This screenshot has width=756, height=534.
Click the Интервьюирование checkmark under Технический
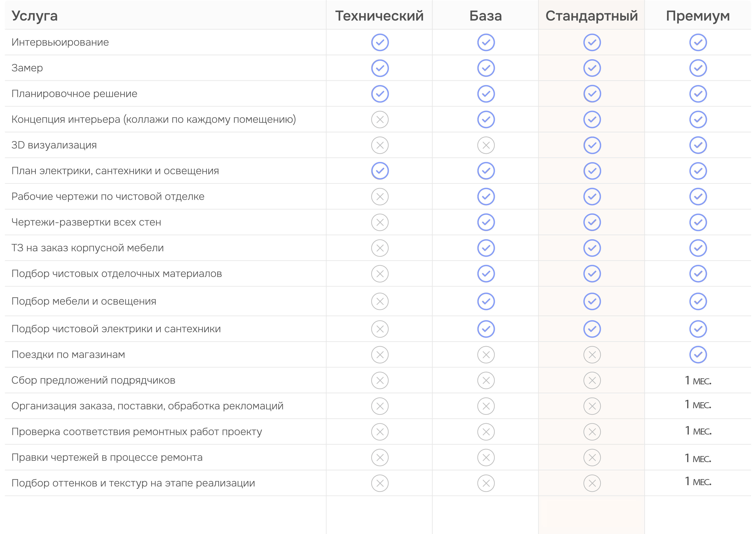380,42
